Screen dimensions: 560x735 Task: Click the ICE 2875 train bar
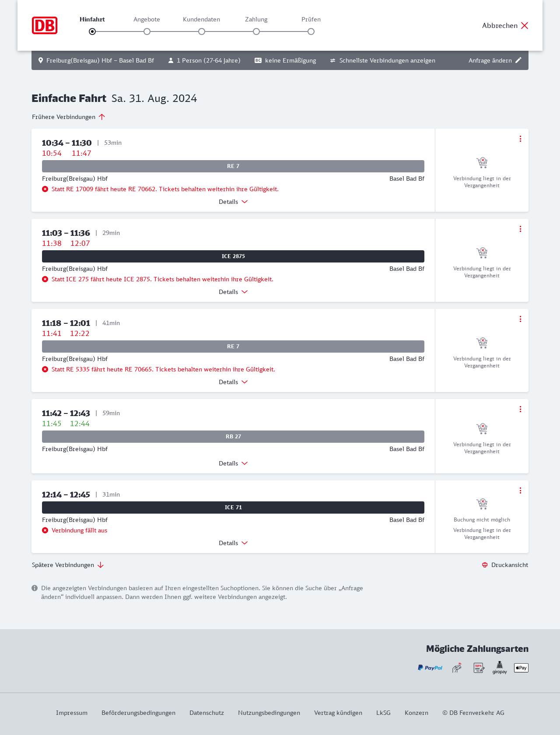point(233,256)
